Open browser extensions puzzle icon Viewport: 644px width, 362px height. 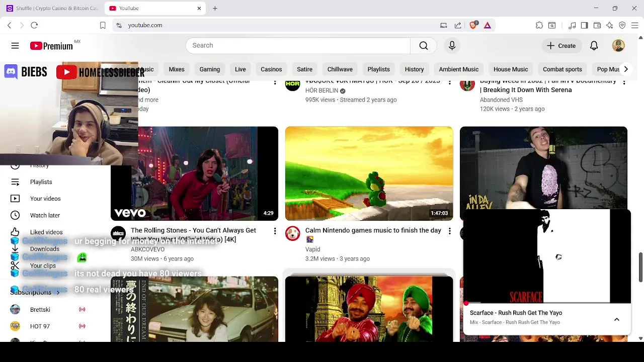[x=539, y=25]
